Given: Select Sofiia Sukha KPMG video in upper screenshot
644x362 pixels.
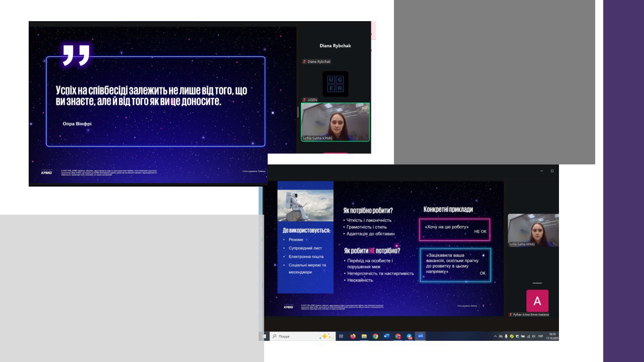Looking at the screenshot, I should (x=335, y=122).
